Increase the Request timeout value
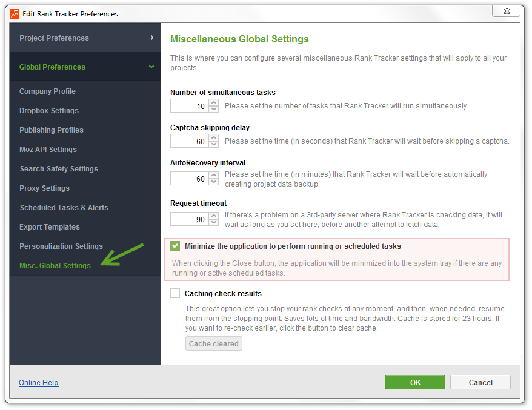This screenshot has width=532, height=410. [x=213, y=216]
